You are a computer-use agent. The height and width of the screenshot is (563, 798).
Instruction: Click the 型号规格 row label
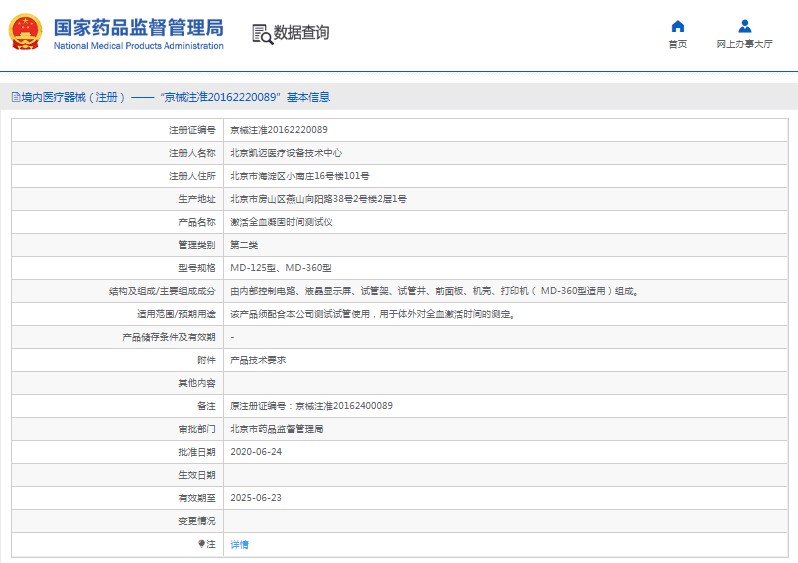click(x=196, y=268)
